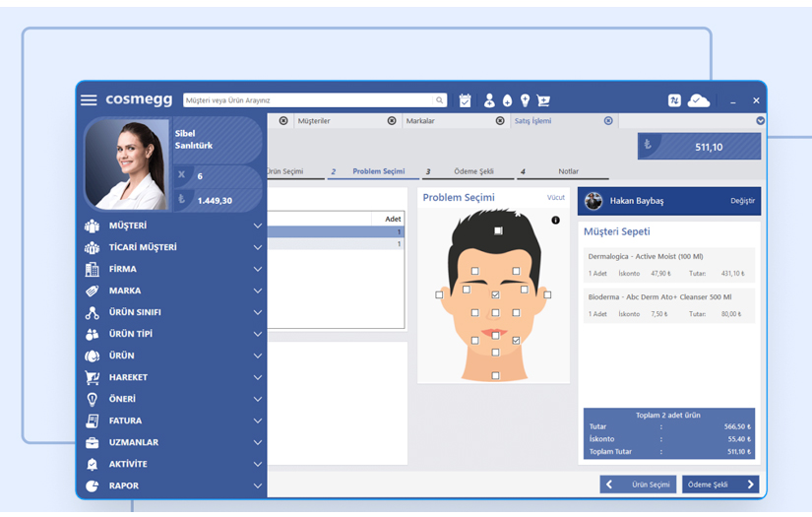This screenshot has width=812, height=517.
Task: Click the UZMANLAR briefcase icon in the sidebar
Action: coord(93,443)
